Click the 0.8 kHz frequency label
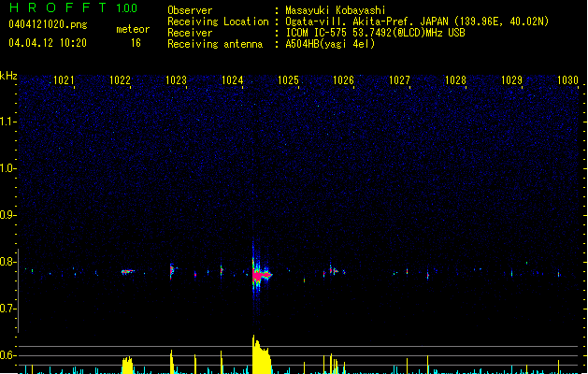The height and width of the screenshot is (374, 588). tap(7, 262)
